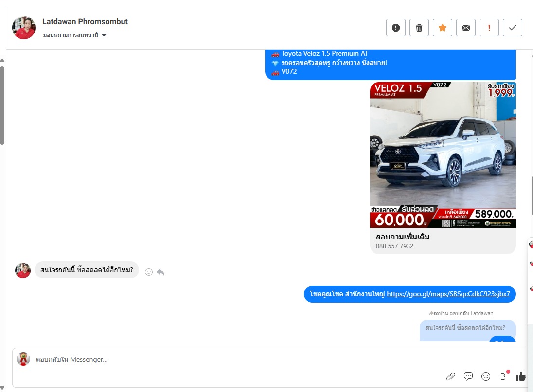
Task: Open the emoji picker in composer
Action: click(x=486, y=376)
